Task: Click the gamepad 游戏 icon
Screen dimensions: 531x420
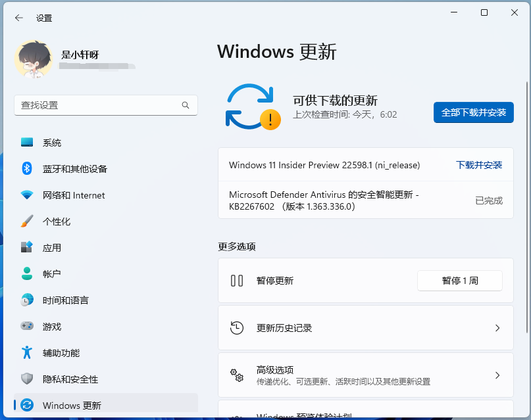Action: 27,326
